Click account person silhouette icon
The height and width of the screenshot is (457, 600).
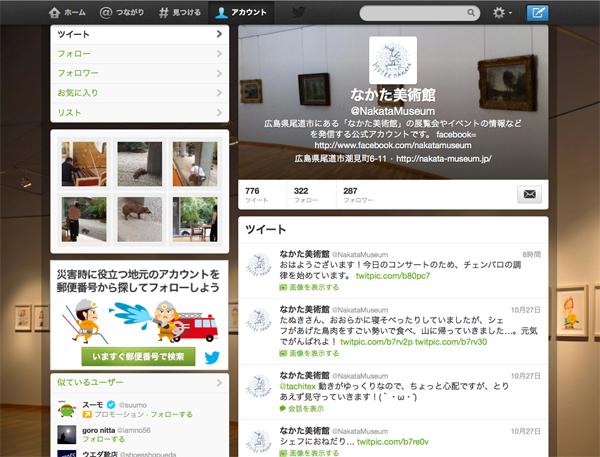coord(221,13)
